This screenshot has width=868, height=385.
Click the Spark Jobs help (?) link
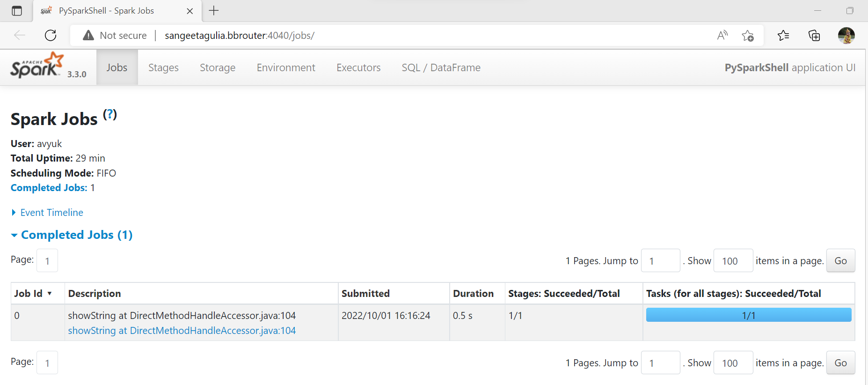[110, 114]
